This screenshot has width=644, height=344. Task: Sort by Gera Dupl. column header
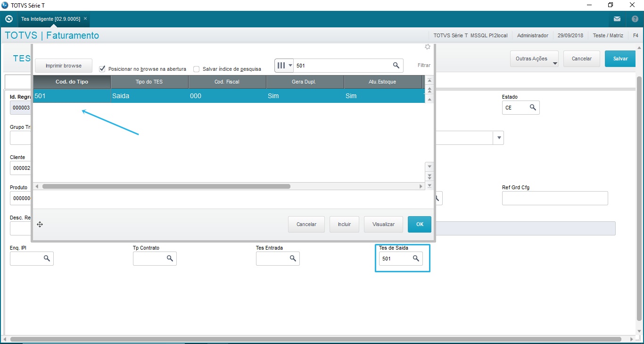(305, 82)
